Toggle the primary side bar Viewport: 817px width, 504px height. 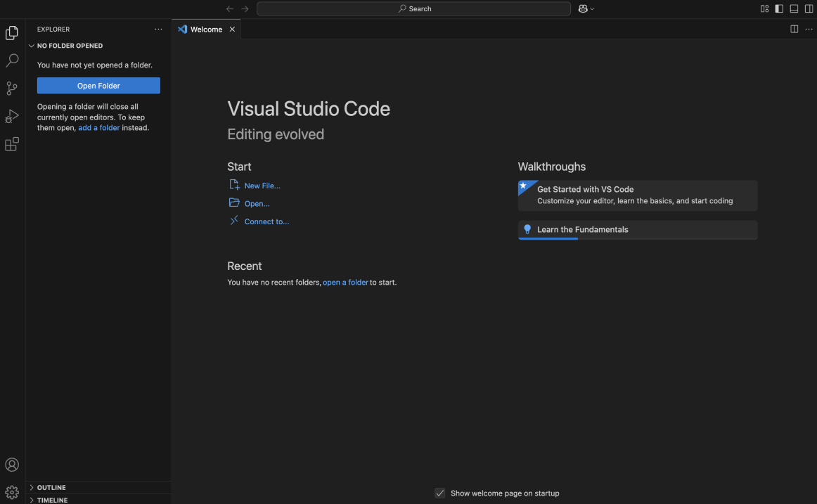click(x=779, y=9)
